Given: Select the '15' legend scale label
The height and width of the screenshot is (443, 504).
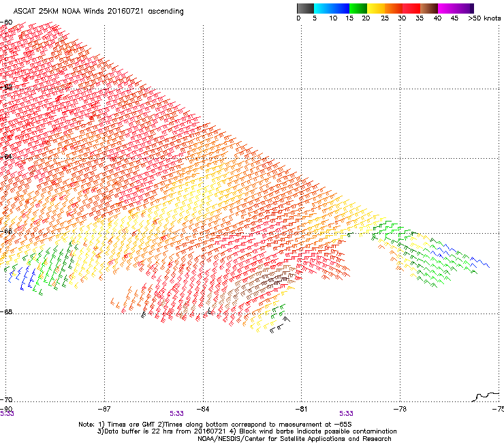Looking at the screenshot, I should point(349,18).
